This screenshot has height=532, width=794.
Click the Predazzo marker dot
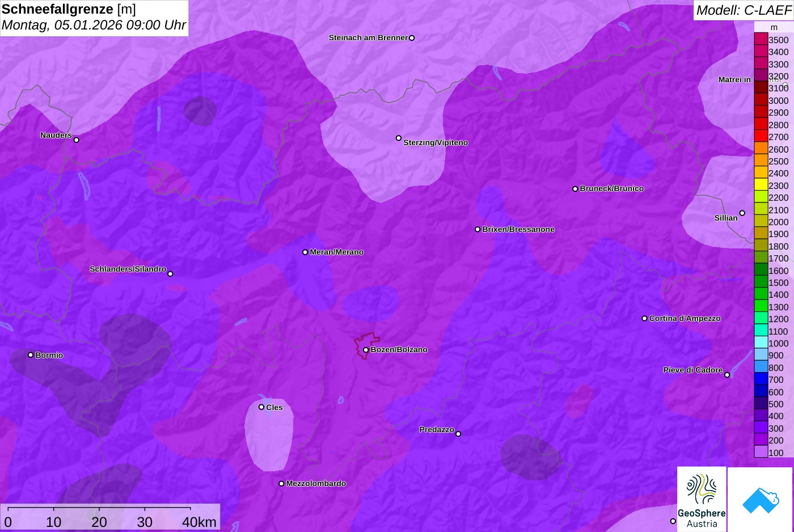pyautogui.click(x=458, y=434)
